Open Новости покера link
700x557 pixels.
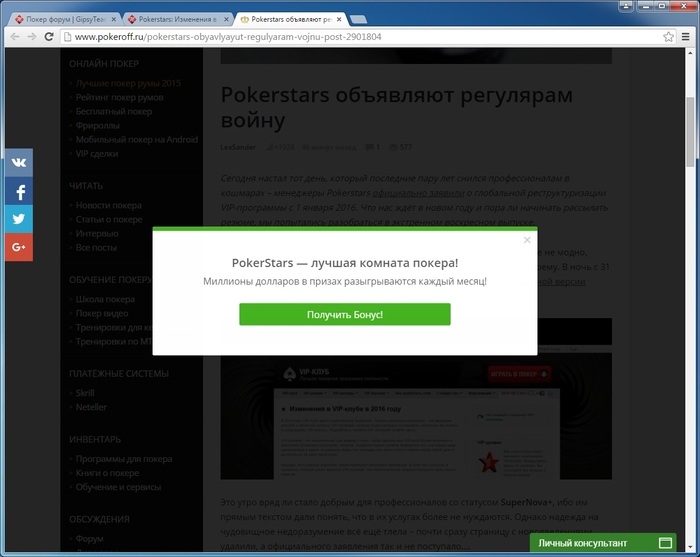108,205
